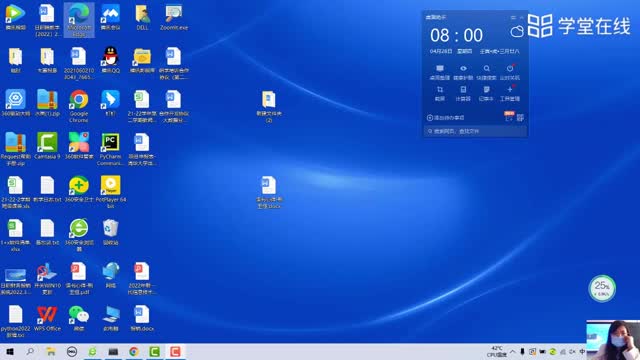The height and width of the screenshot is (360, 640).
Task: Select the This PC desktop icon
Action: coord(110,318)
